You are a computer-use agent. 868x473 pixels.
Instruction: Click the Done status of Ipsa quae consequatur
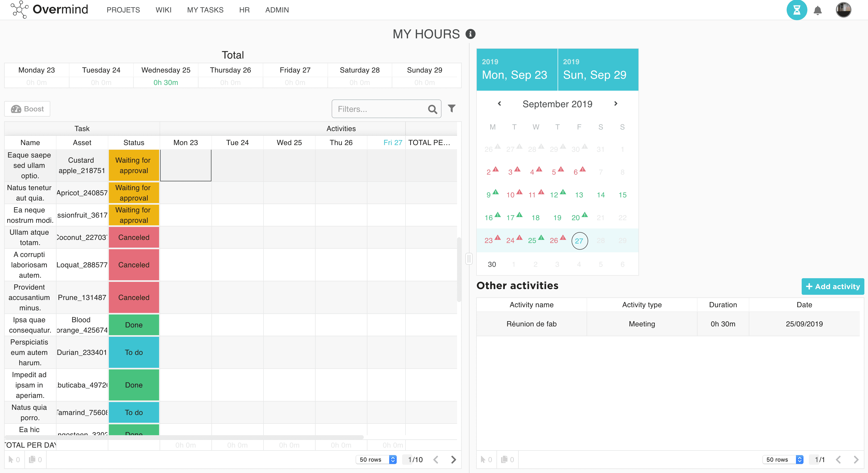pyautogui.click(x=134, y=325)
